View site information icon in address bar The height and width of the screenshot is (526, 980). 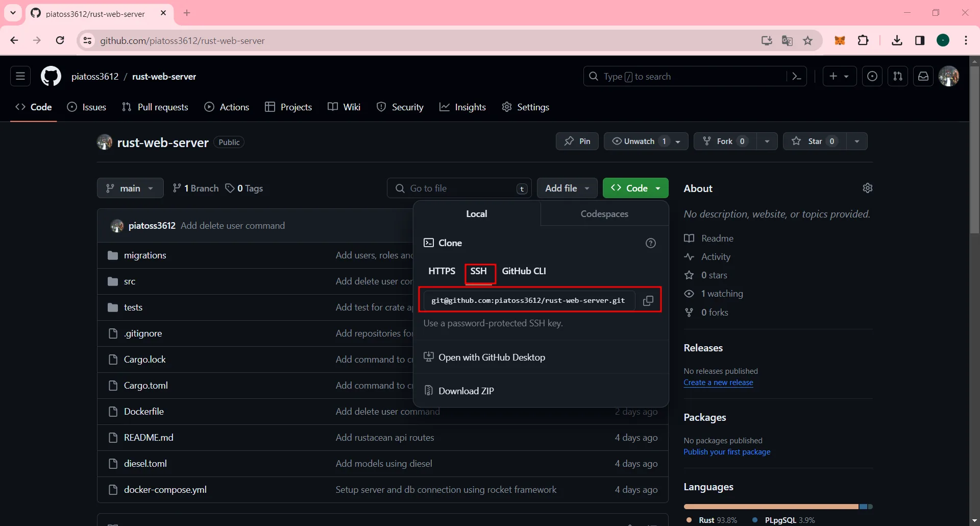click(x=88, y=41)
